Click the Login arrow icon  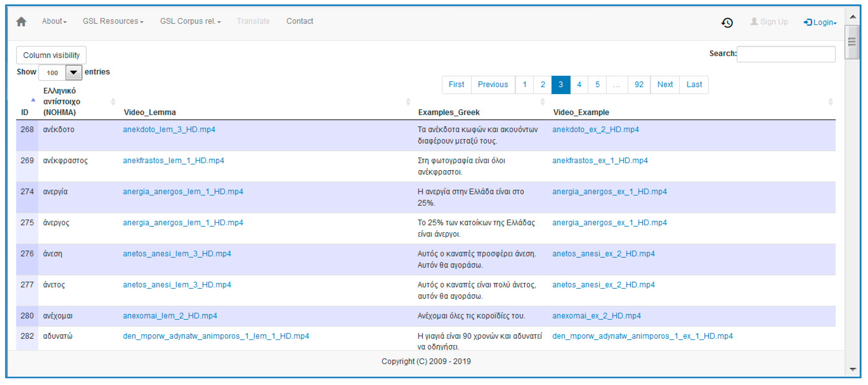807,22
